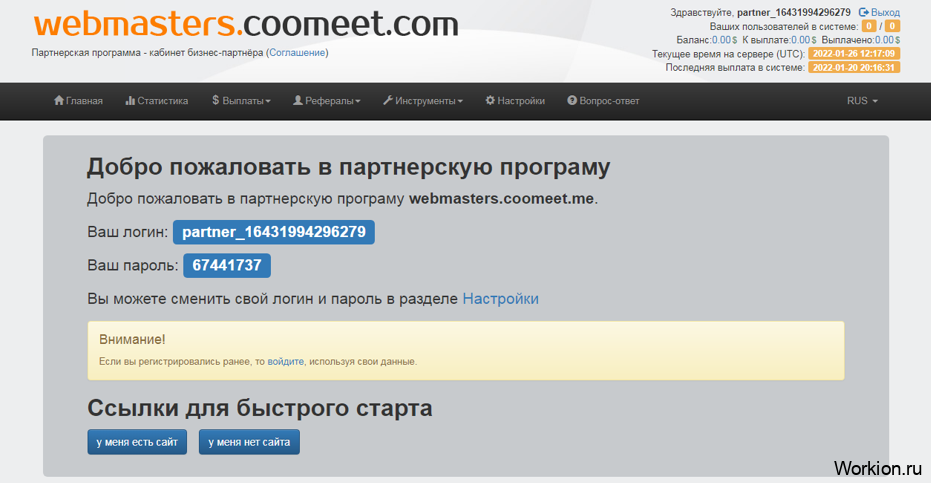Click the webmasters.coomeet.com logo

click(x=246, y=24)
